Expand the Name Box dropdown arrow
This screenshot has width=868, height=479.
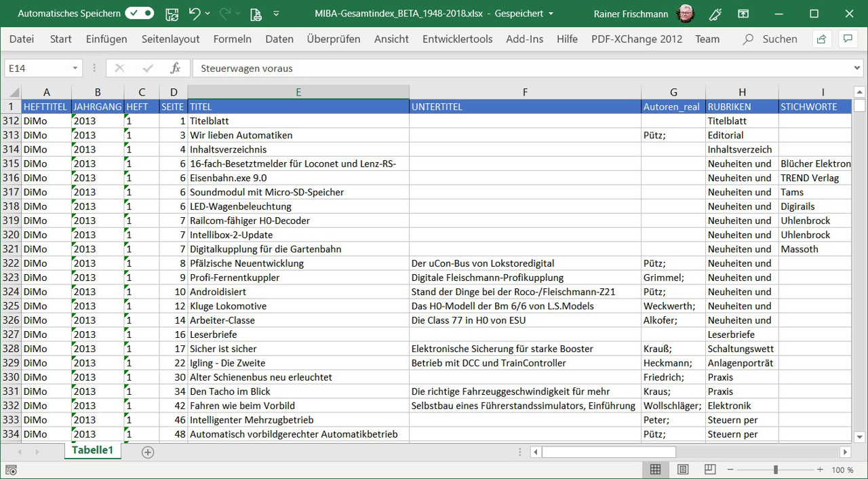click(x=75, y=69)
